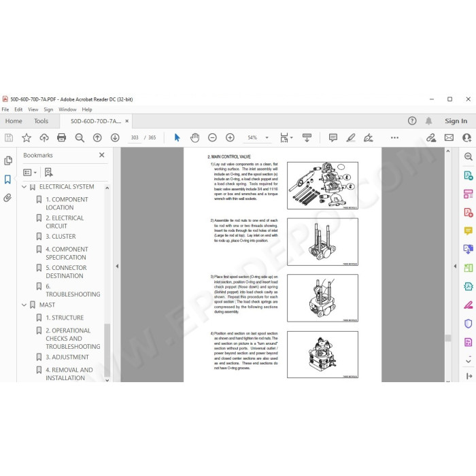The width and height of the screenshot is (476, 476).
Task: Collapse the right tools pane arrow
Action: pyautogui.click(x=455, y=267)
